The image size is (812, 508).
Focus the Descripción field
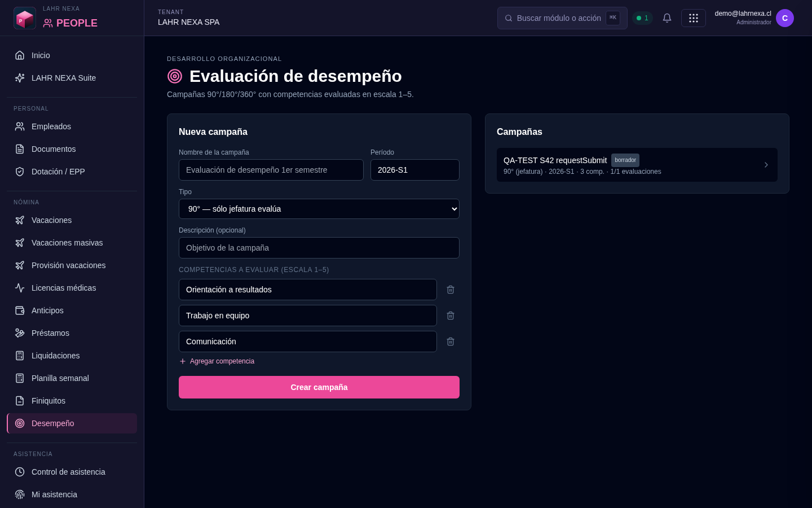319,248
